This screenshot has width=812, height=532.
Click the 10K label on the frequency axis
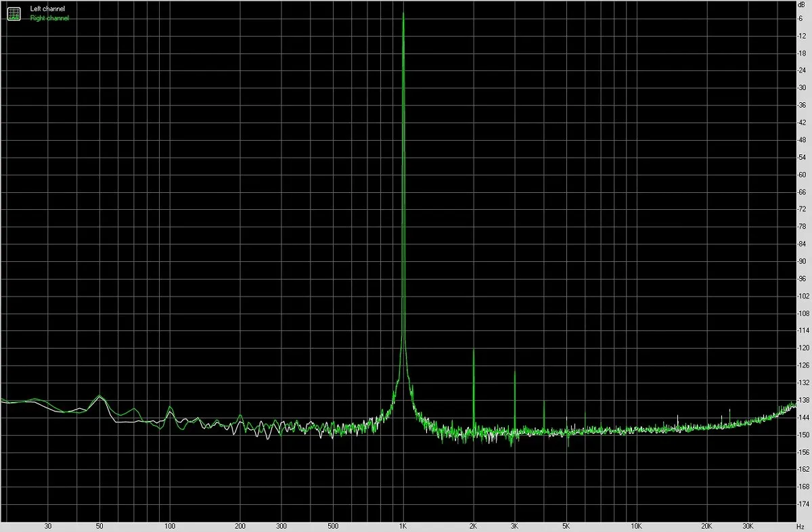click(x=636, y=525)
